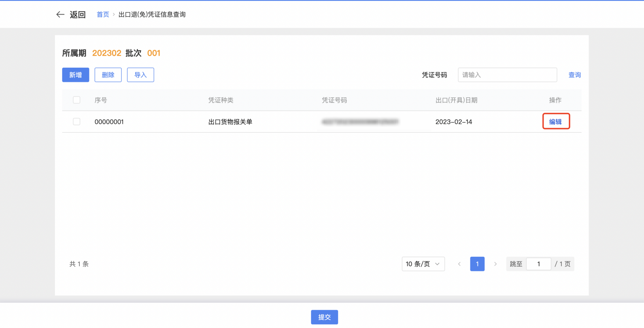The width and height of the screenshot is (644, 328).
Task: Click the 查询 link
Action: (x=574, y=75)
